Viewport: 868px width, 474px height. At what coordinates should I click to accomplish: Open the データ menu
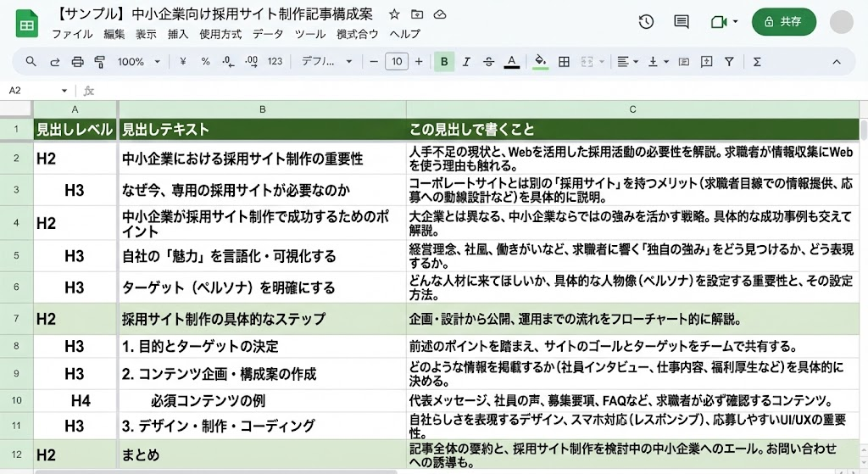click(268, 35)
